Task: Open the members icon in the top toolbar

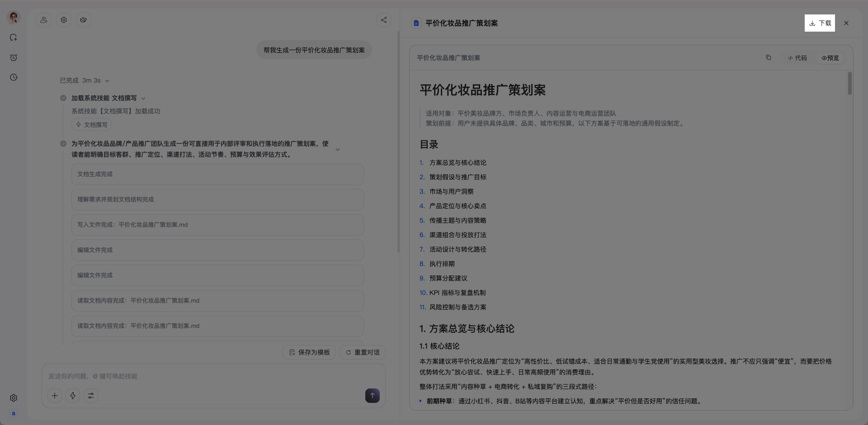Action: point(44,20)
